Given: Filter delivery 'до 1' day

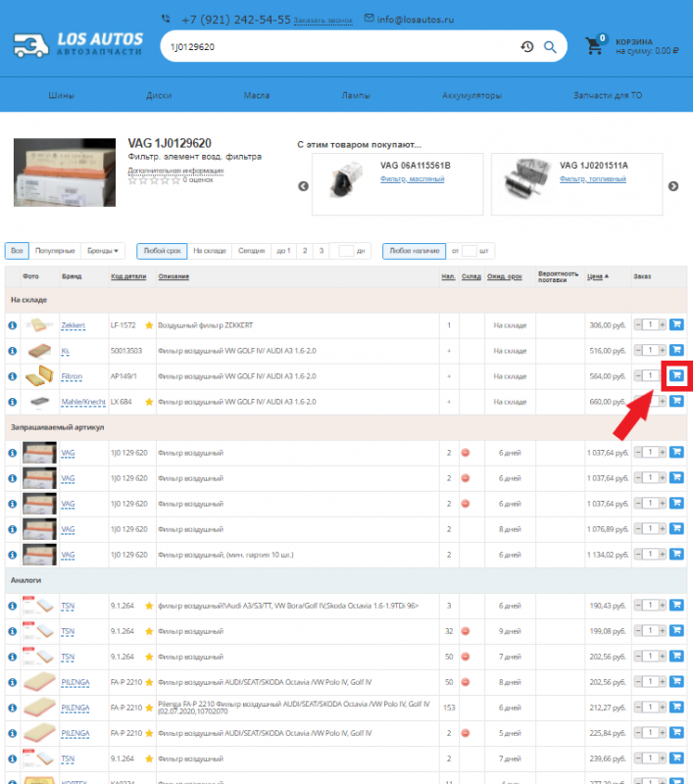Looking at the screenshot, I should (283, 251).
